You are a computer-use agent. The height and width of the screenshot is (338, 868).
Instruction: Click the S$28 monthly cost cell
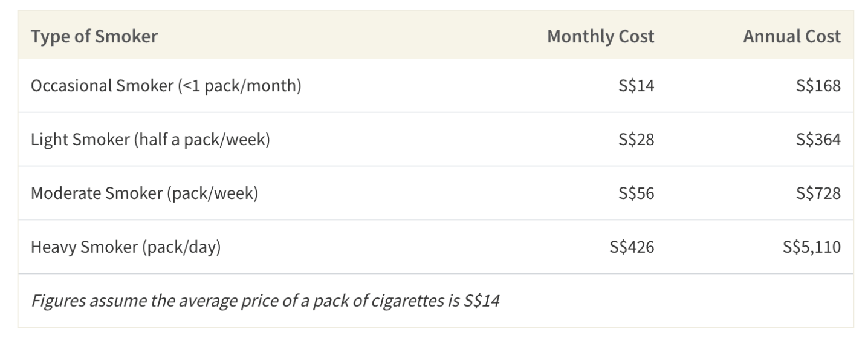636,140
